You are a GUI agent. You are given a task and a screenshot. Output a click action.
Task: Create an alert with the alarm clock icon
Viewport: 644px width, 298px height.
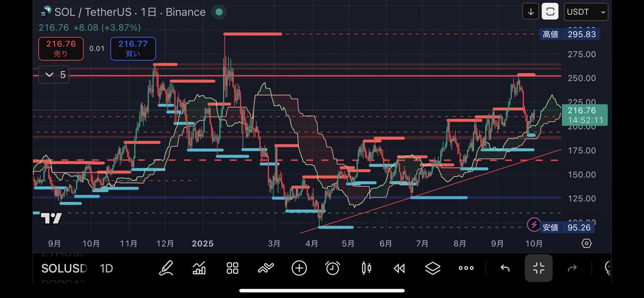point(333,268)
